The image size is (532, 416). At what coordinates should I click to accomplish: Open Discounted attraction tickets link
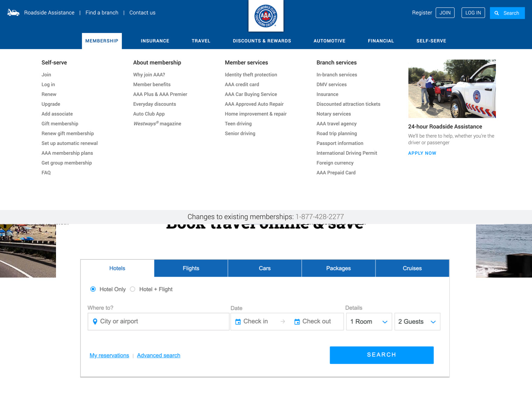click(x=348, y=104)
